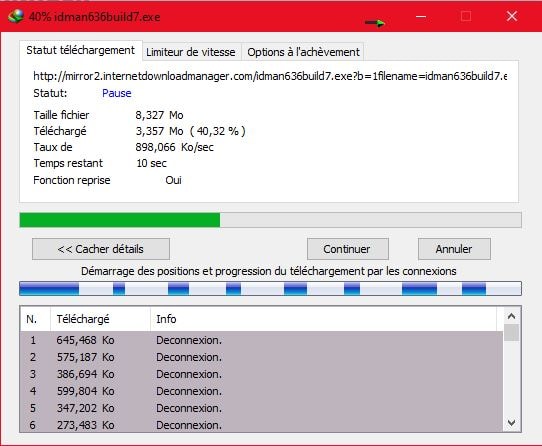The width and height of the screenshot is (542, 446).
Task: Click the 8,327 Mo file size value
Action: (x=159, y=115)
